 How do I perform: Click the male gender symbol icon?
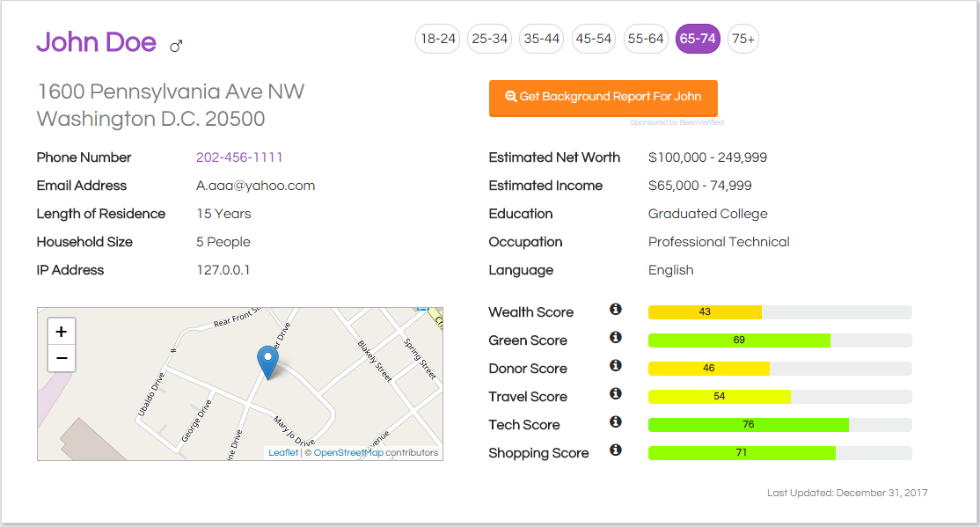click(x=176, y=45)
